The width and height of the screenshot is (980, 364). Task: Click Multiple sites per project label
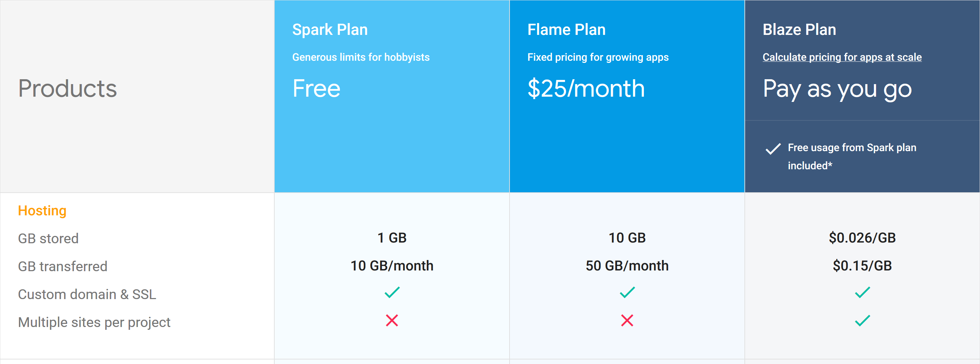(94, 322)
